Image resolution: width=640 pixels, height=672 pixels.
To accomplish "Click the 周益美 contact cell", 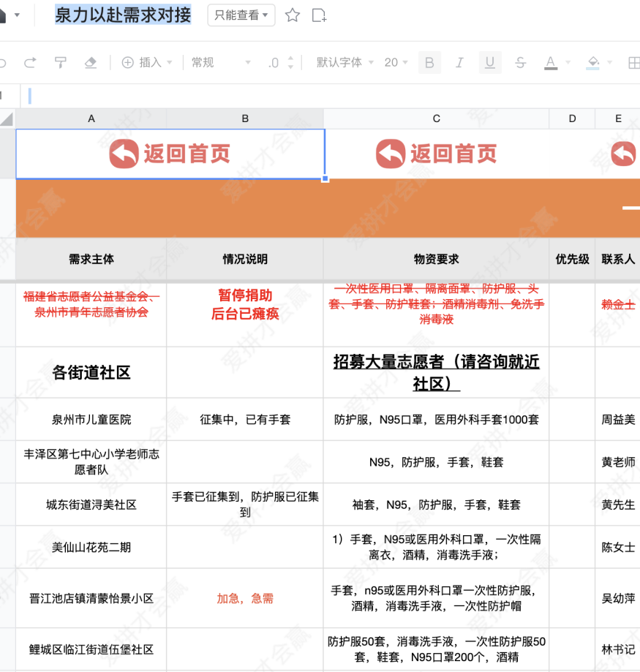I will coord(618,420).
